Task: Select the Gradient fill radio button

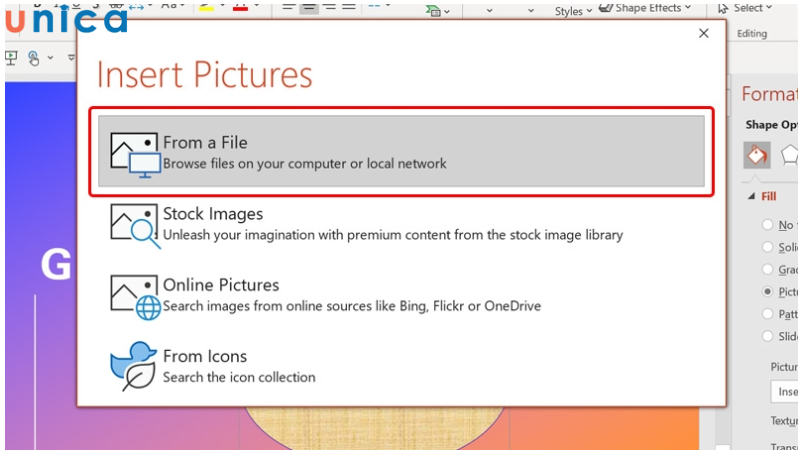Action: (767, 269)
